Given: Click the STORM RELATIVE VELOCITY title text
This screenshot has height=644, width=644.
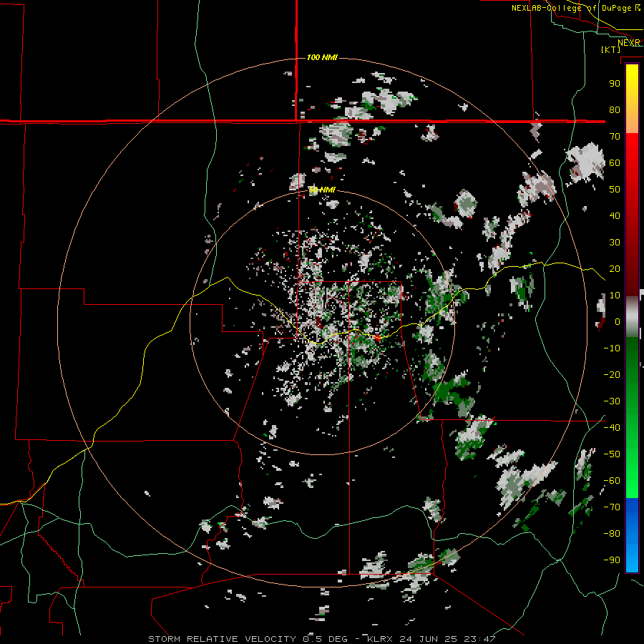Looking at the screenshot, I should [223, 639].
